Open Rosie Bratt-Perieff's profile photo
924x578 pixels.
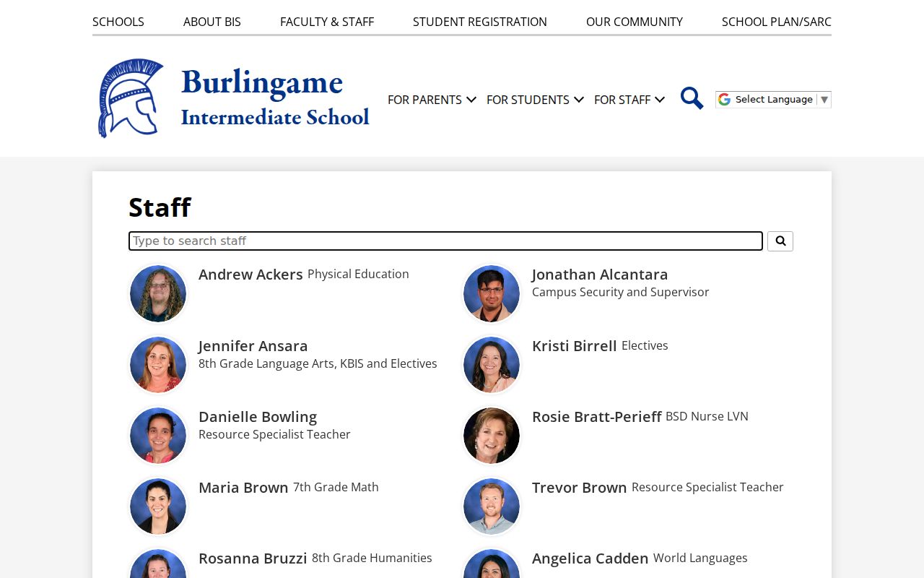click(x=492, y=435)
